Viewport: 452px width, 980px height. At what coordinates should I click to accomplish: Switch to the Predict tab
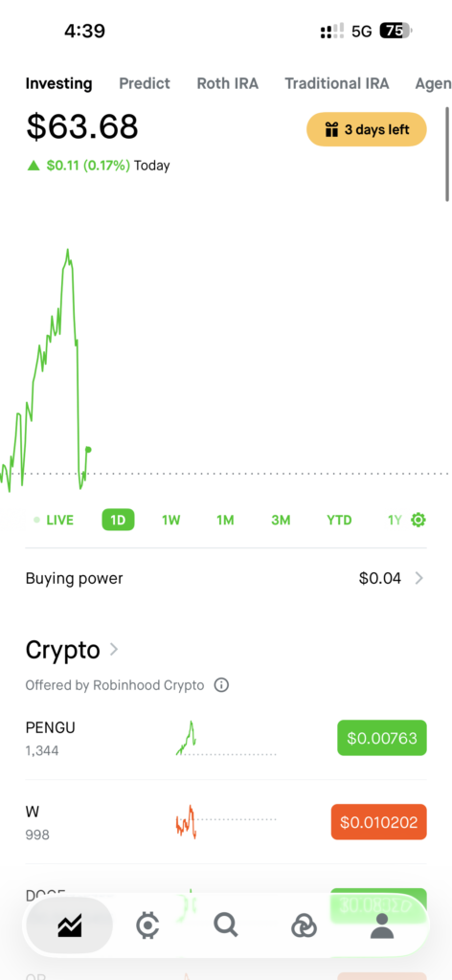pyautogui.click(x=145, y=84)
